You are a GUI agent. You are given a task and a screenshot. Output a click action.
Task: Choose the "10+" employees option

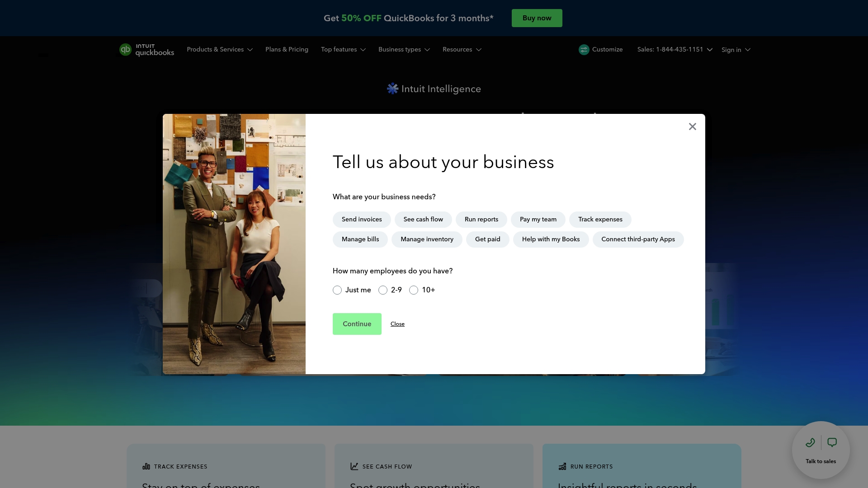tap(413, 290)
